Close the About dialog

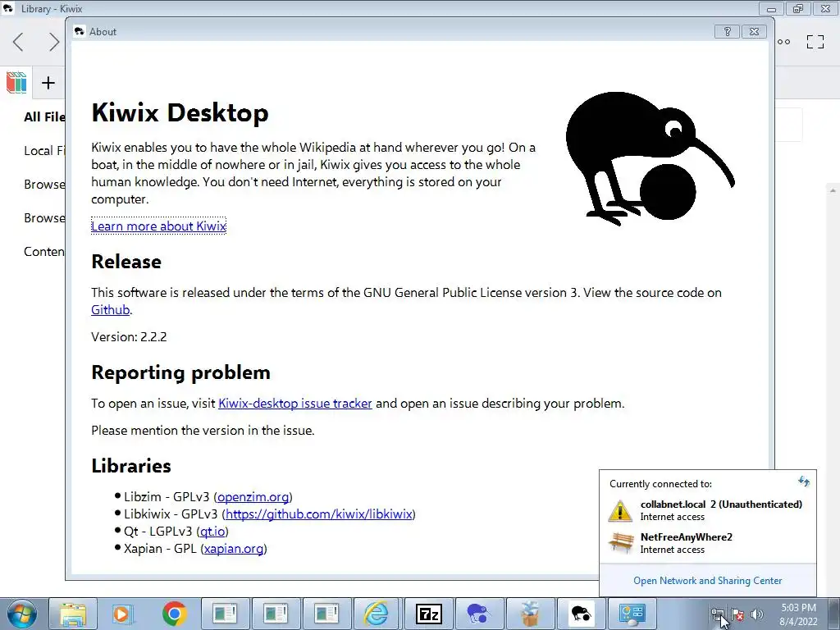[x=754, y=32]
